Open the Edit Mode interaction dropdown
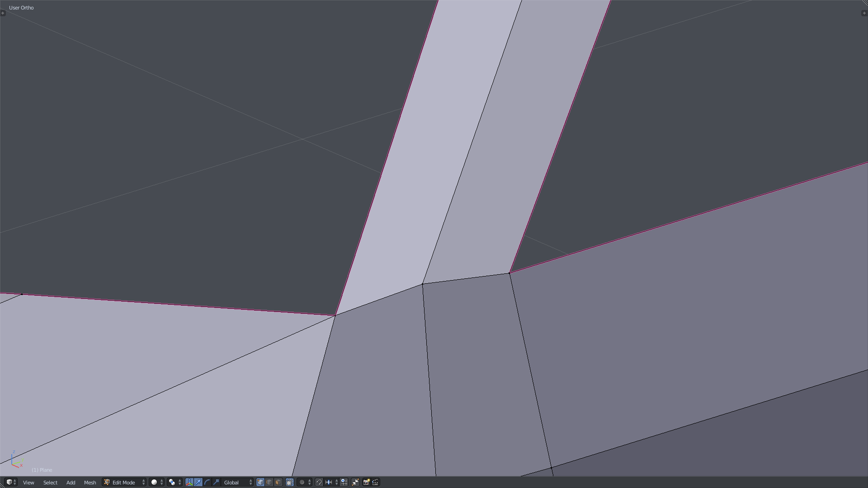 [x=124, y=483]
